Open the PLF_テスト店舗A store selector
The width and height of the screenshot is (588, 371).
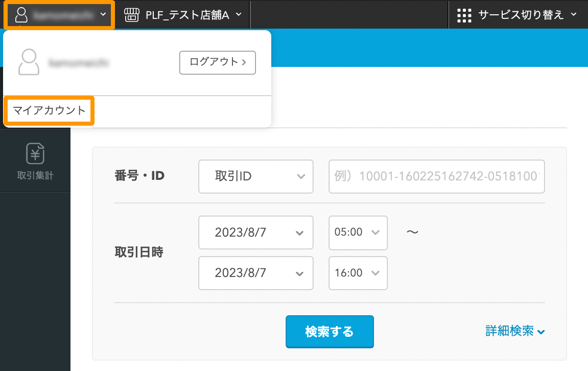(182, 15)
